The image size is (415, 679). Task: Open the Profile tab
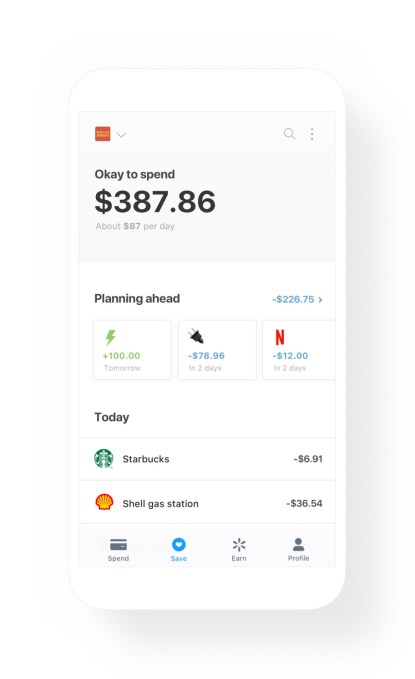point(298,550)
